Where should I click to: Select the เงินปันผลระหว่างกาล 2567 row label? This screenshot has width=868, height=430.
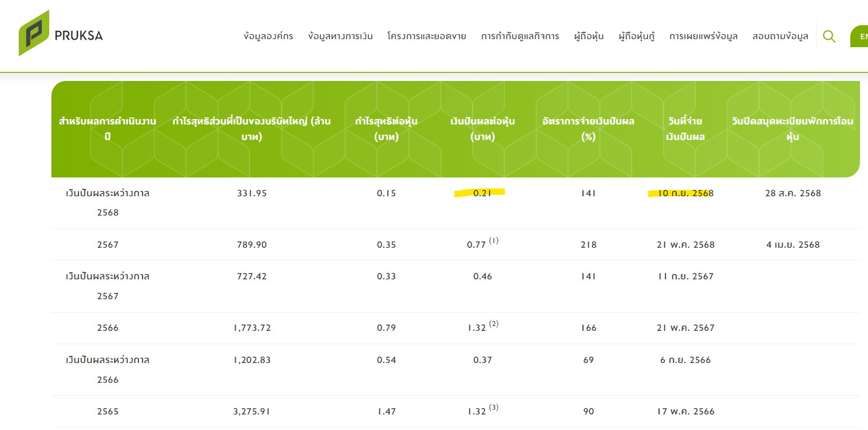point(108,286)
